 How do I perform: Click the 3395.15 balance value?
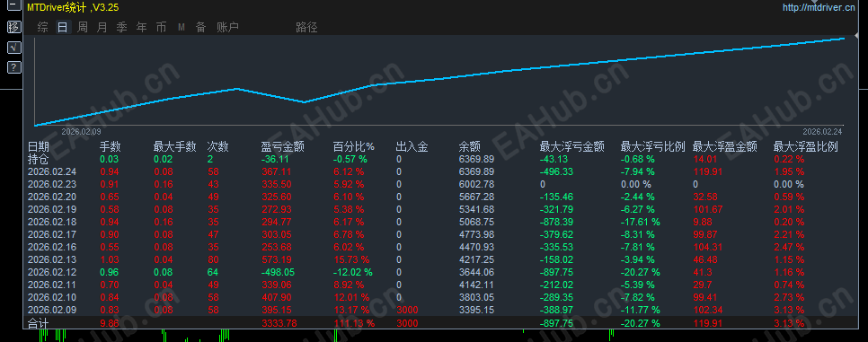(x=476, y=310)
